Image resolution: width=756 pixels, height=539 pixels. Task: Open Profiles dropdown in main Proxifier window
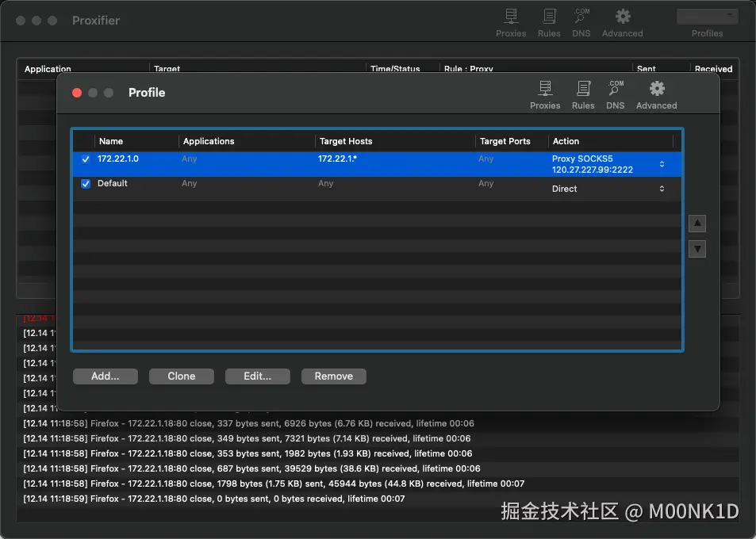708,17
